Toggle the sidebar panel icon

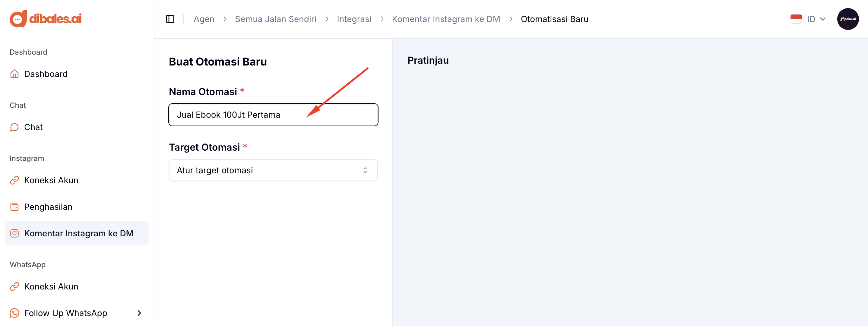(170, 19)
